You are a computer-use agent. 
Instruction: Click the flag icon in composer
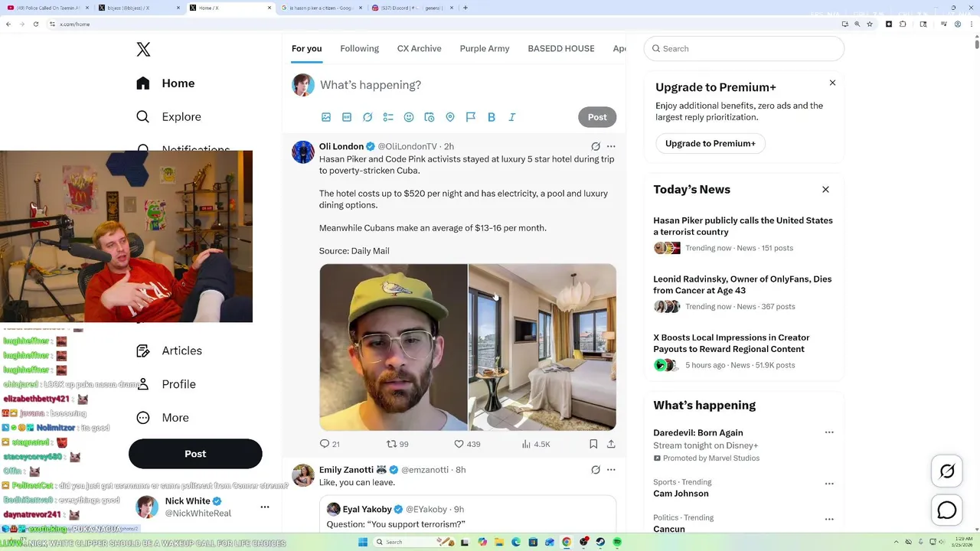pyautogui.click(x=471, y=117)
